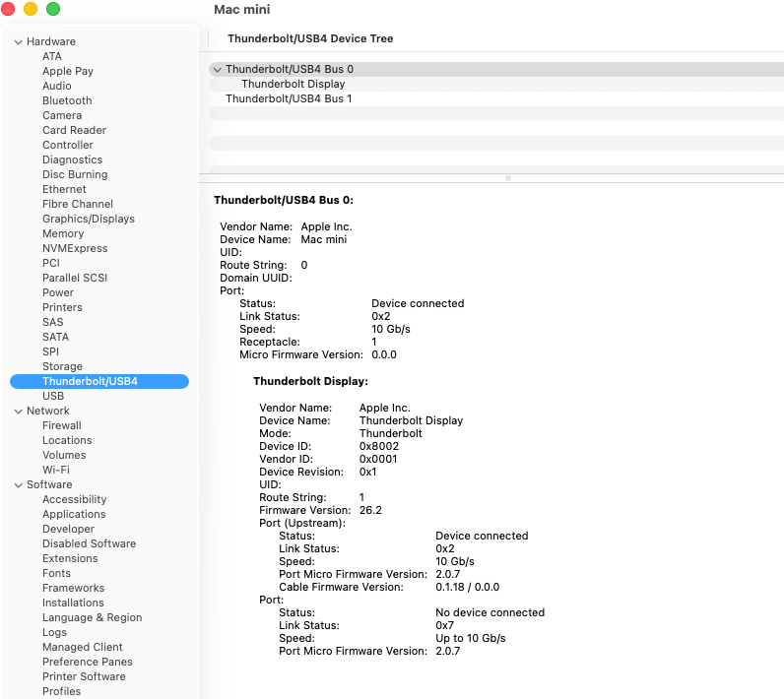The height and width of the screenshot is (699, 784).
Task: Open Apple Pay in the sidebar
Action: 68,71
